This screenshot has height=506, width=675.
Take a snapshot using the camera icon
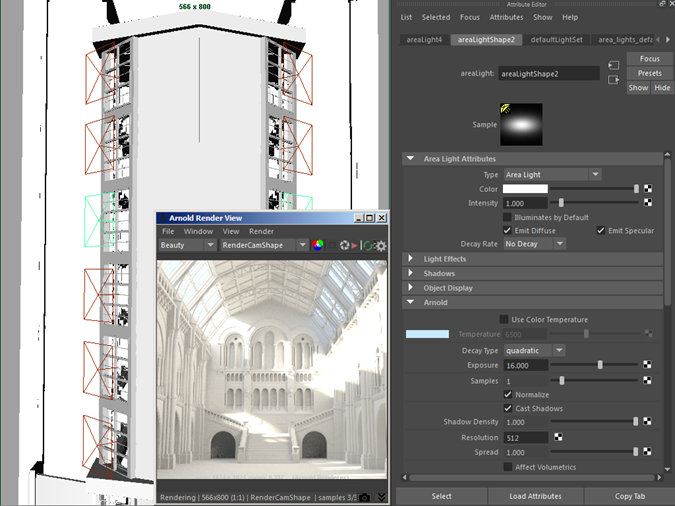(365, 497)
